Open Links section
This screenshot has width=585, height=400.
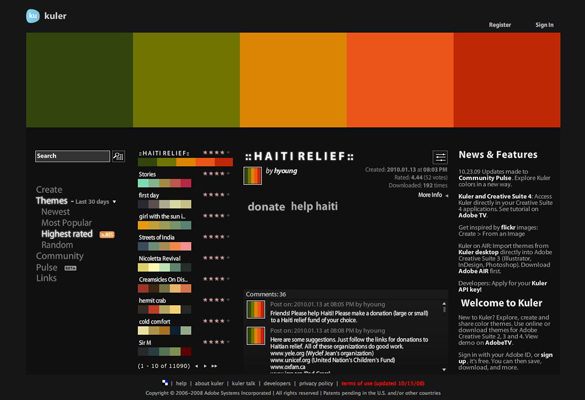tap(46, 278)
